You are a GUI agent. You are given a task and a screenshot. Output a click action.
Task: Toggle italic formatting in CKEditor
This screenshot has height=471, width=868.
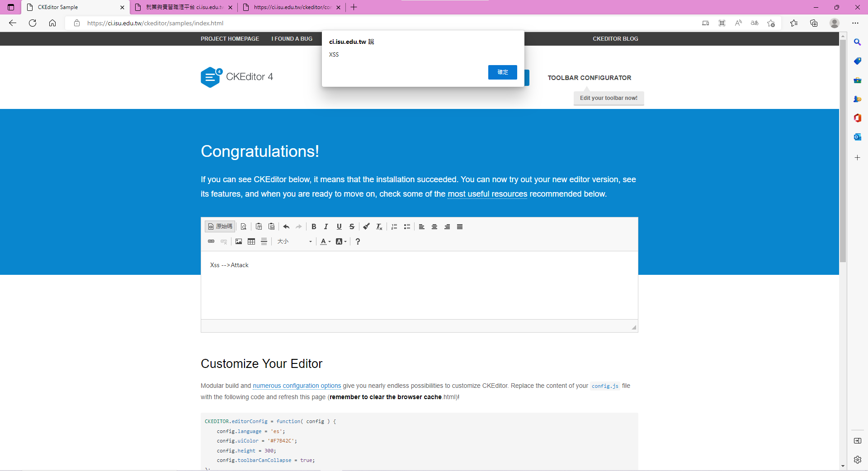point(326,226)
